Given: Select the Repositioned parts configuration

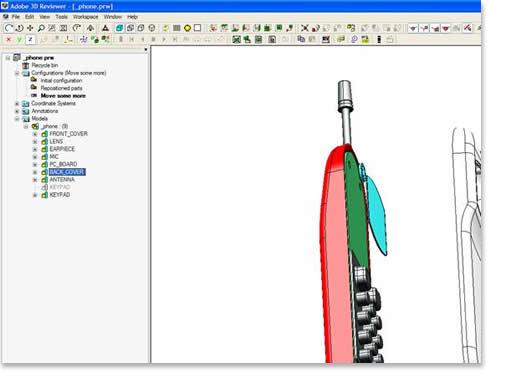Looking at the screenshot, I should (x=61, y=88).
